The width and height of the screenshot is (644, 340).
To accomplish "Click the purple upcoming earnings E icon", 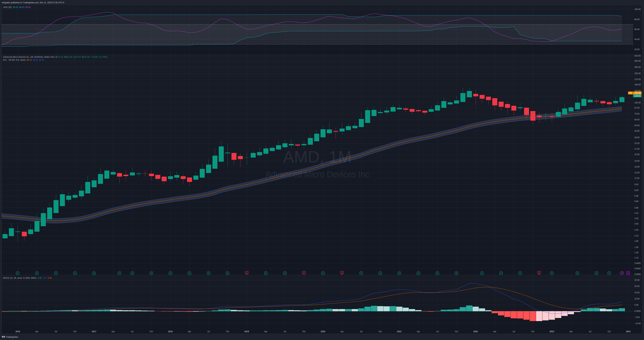I will pos(628,273).
